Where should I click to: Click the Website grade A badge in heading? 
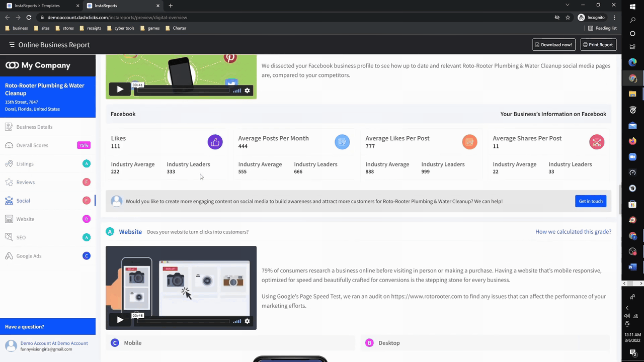pos(110,232)
